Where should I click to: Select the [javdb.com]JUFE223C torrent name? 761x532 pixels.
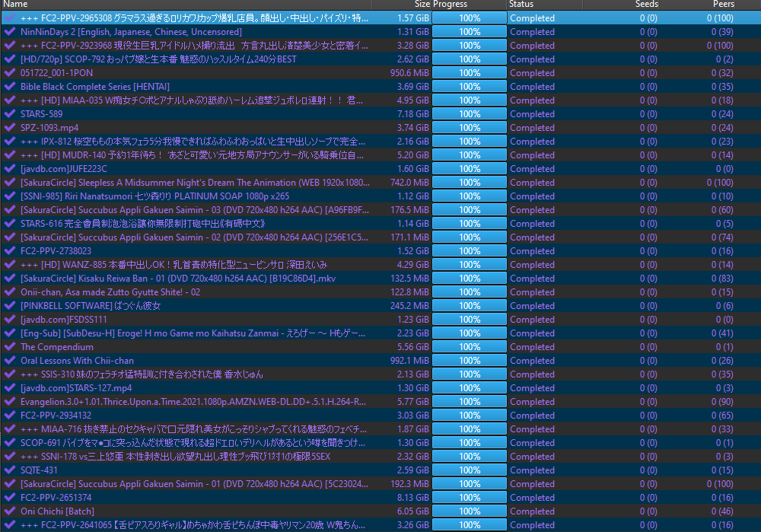[64, 169]
